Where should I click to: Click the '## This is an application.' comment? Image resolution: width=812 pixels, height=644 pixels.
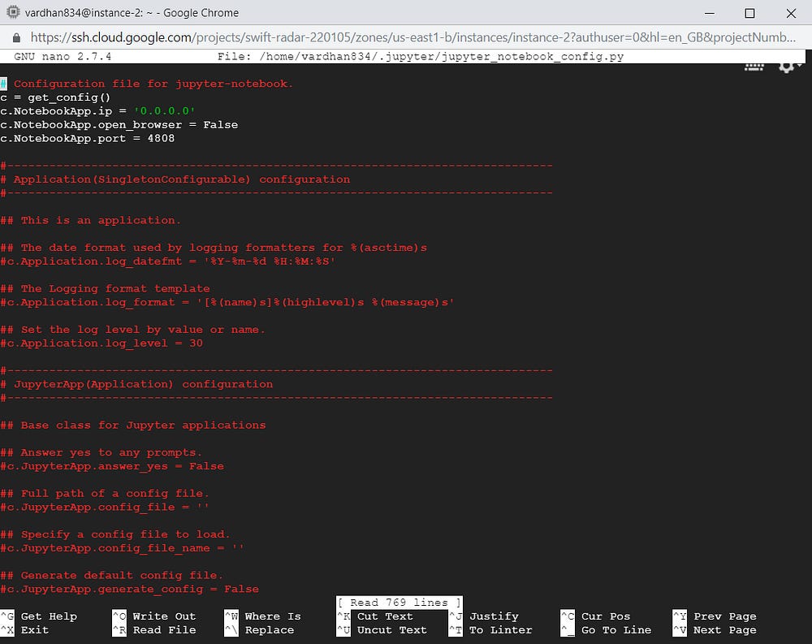(91, 220)
